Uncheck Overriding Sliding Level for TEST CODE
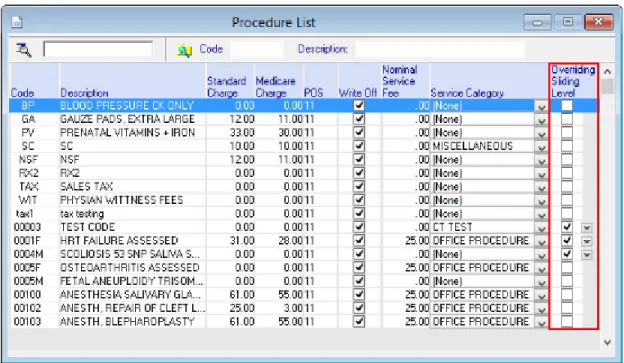624x363 pixels. click(567, 227)
